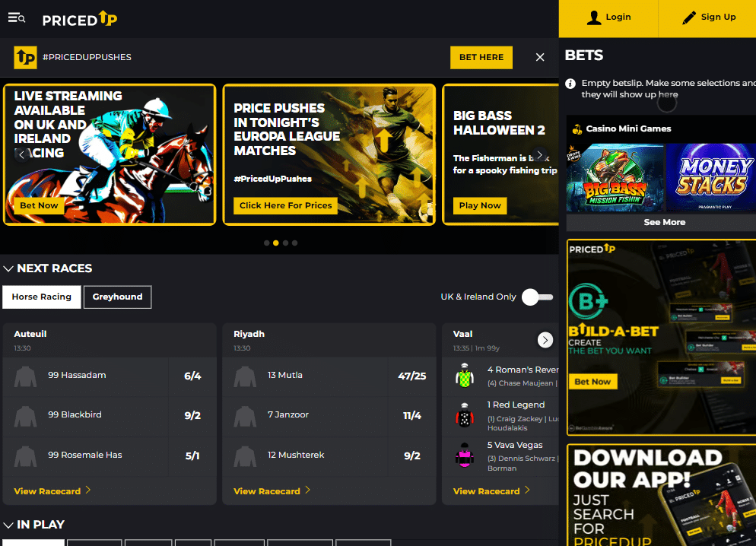Close the #PRICEDUPPUSHES banner
This screenshot has height=546, width=756.
540,57
